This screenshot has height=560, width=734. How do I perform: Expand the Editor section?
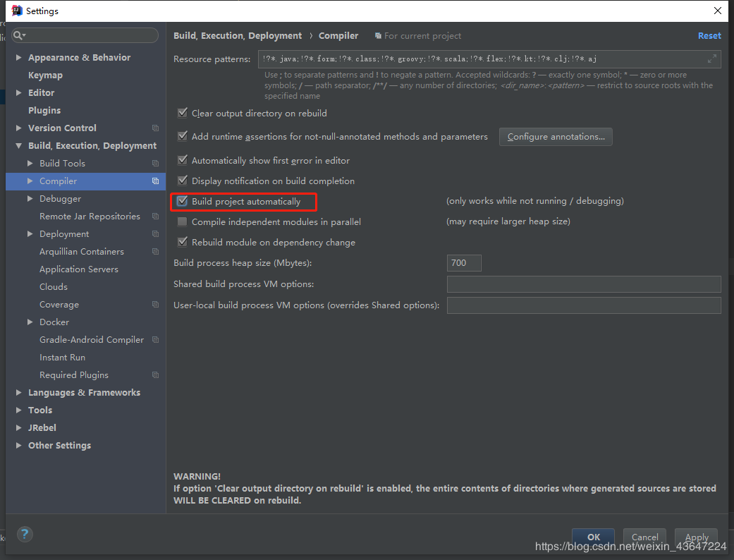(x=19, y=92)
